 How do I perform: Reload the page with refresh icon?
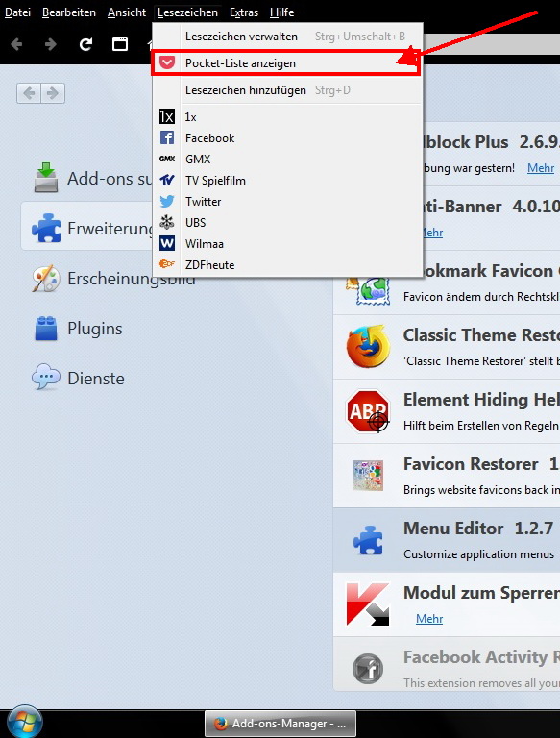point(85,44)
